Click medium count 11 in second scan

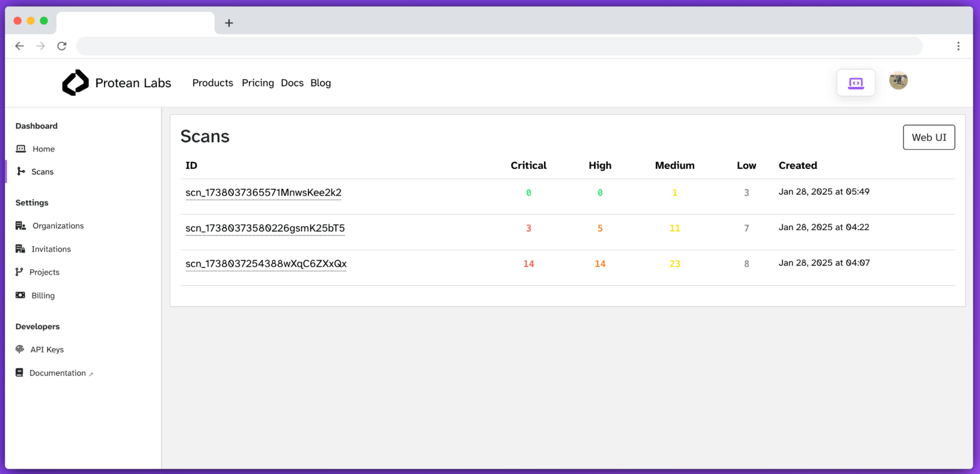(x=675, y=228)
